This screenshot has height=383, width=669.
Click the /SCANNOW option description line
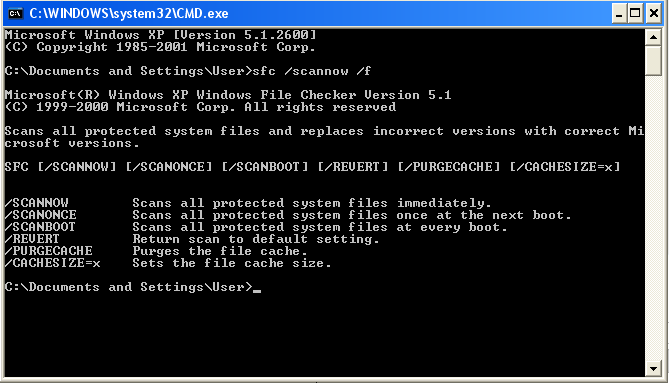point(248,203)
